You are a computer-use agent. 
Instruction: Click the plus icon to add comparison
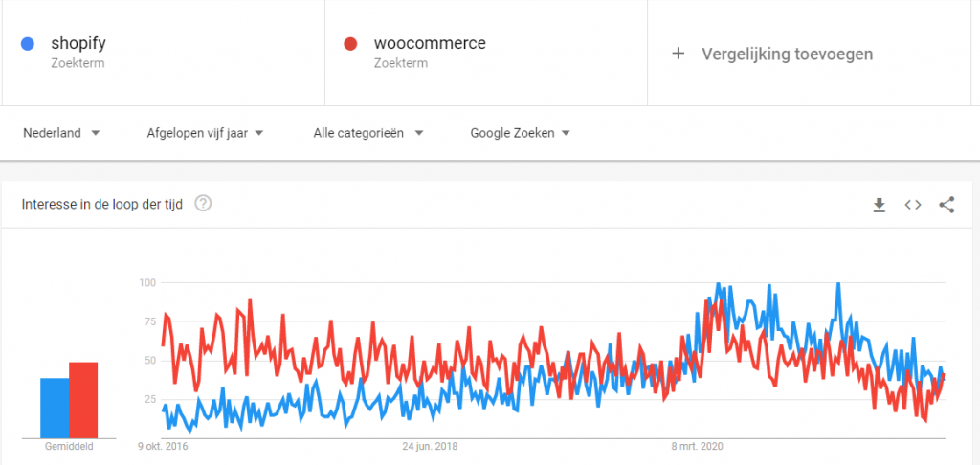[x=679, y=54]
